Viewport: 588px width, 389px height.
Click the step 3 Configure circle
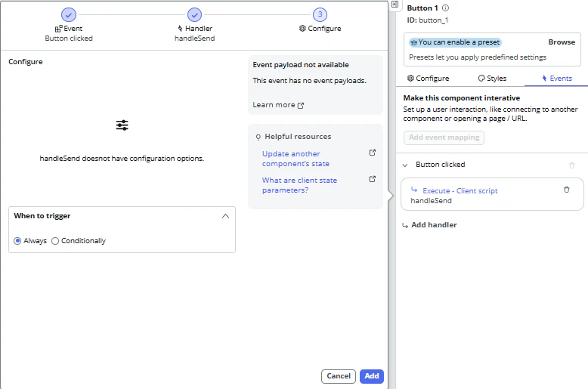320,14
